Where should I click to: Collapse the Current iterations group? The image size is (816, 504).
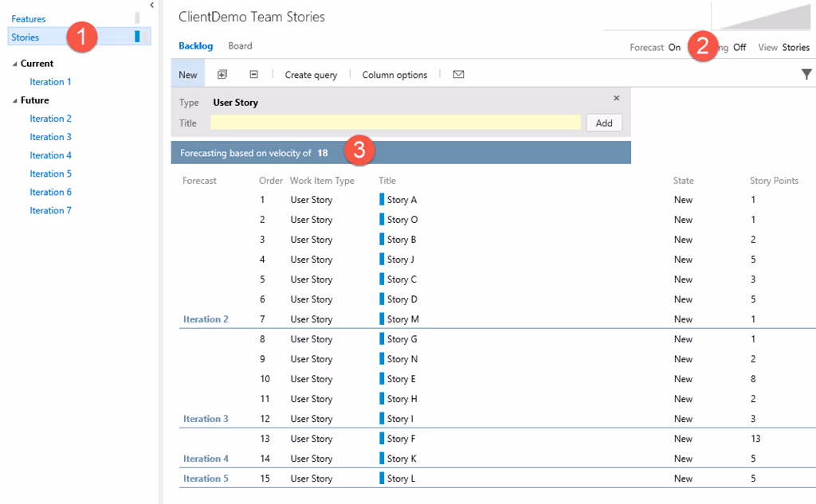pyautogui.click(x=14, y=64)
